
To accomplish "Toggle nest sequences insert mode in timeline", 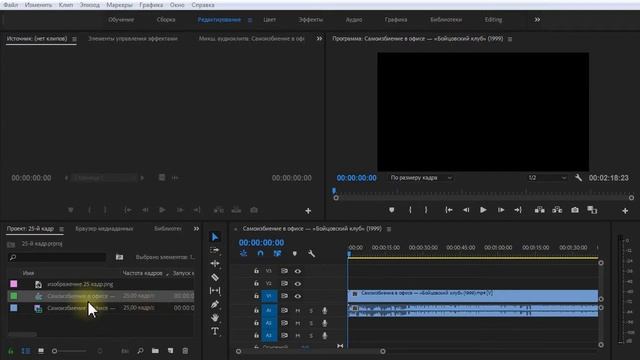I will click(243, 253).
